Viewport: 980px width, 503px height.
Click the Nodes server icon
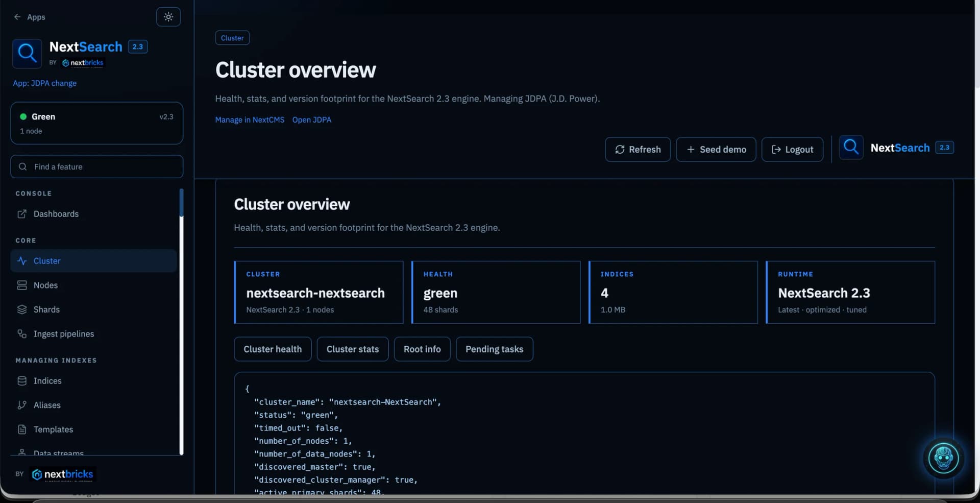coord(22,285)
